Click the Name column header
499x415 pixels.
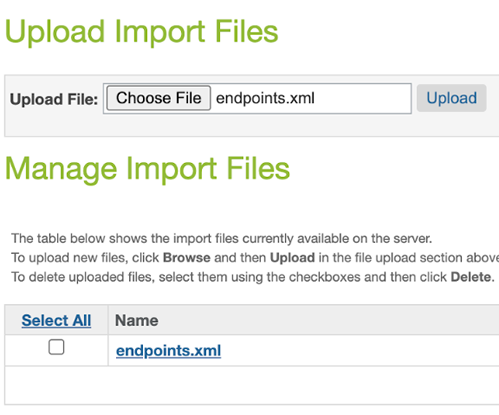pos(137,321)
